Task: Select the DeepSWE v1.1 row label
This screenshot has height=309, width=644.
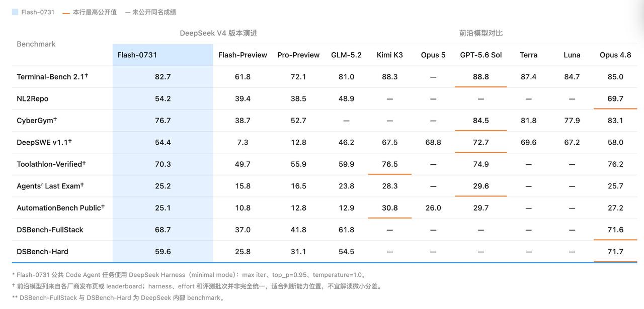Action: click(x=44, y=142)
